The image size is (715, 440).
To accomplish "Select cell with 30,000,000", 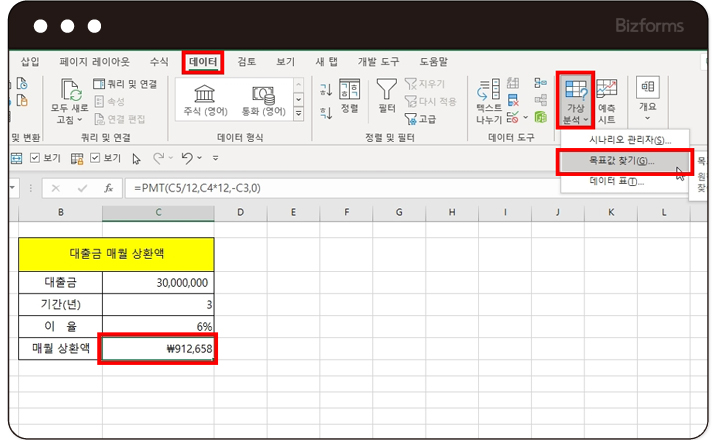I will coord(158,283).
